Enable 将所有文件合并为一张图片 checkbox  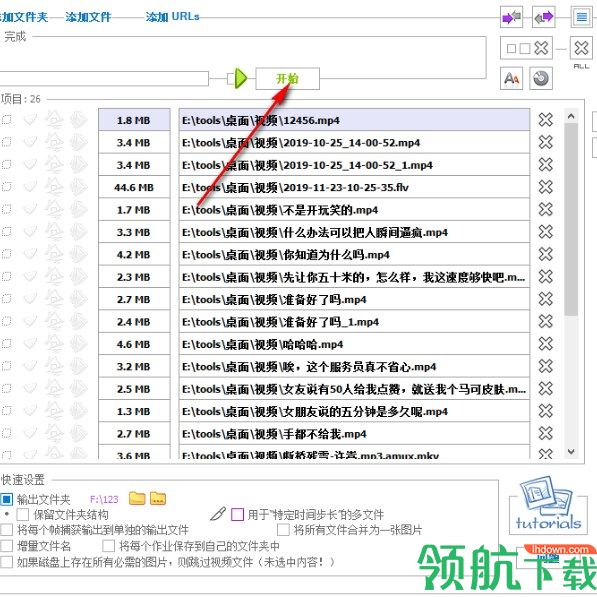(283, 530)
